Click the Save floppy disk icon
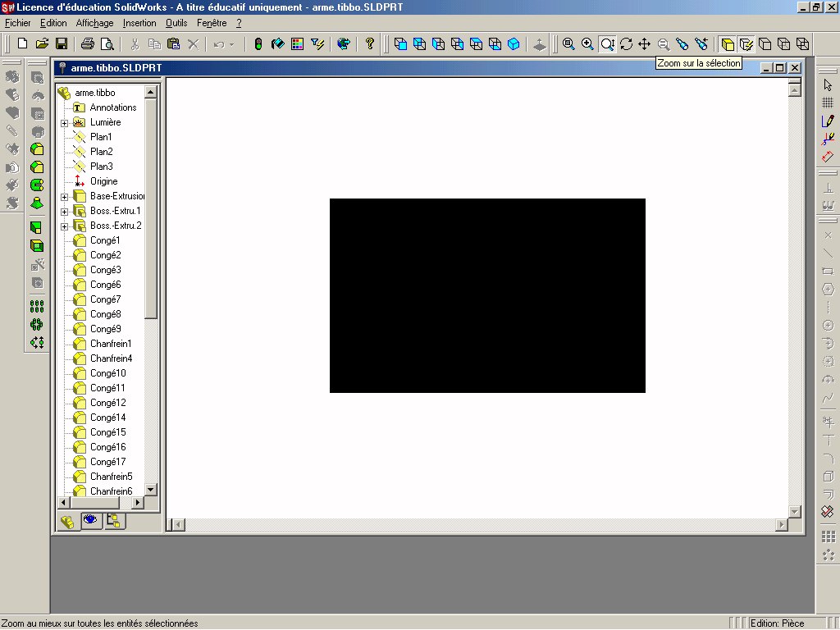The width and height of the screenshot is (840, 630). [x=61, y=43]
